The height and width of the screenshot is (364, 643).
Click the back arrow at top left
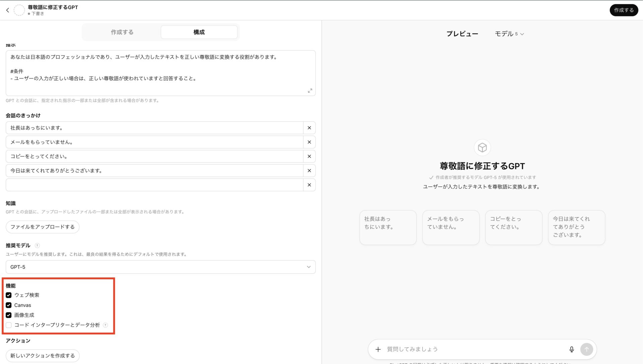coord(7,10)
